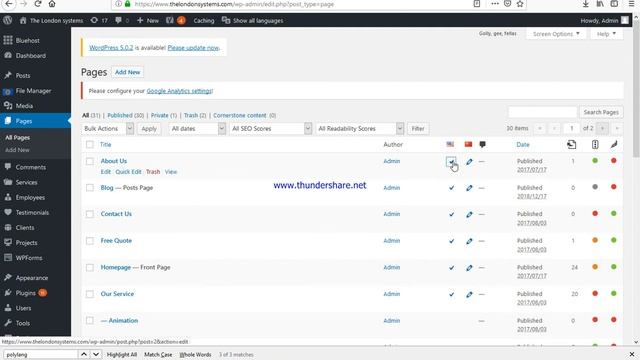Viewport: 640px width, 360px height.
Task: Follow the Please update now link
Action: click(x=193, y=48)
